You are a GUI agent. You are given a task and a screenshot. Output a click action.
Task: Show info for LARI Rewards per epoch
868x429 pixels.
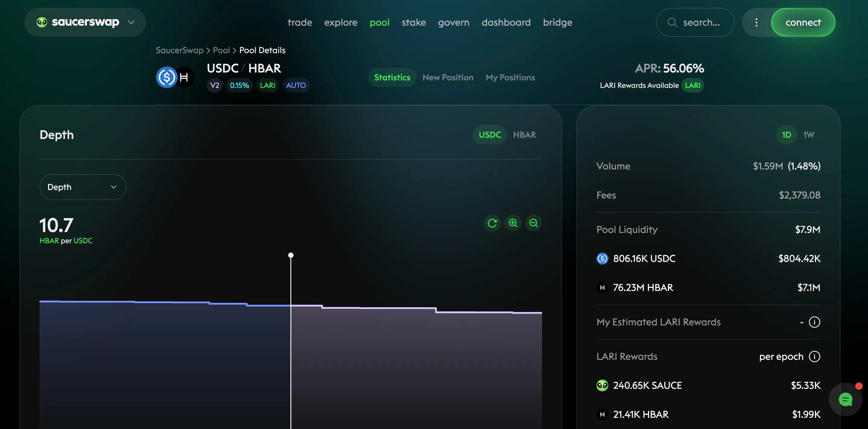coord(814,356)
